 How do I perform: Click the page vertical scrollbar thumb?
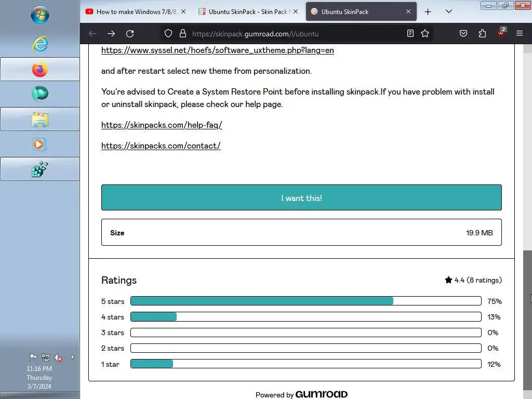pyautogui.click(x=527, y=321)
